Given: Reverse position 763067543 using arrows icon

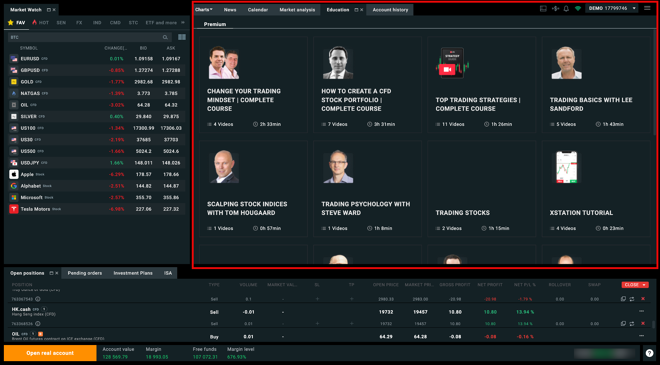Looking at the screenshot, I should pyautogui.click(x=632, y=299).
